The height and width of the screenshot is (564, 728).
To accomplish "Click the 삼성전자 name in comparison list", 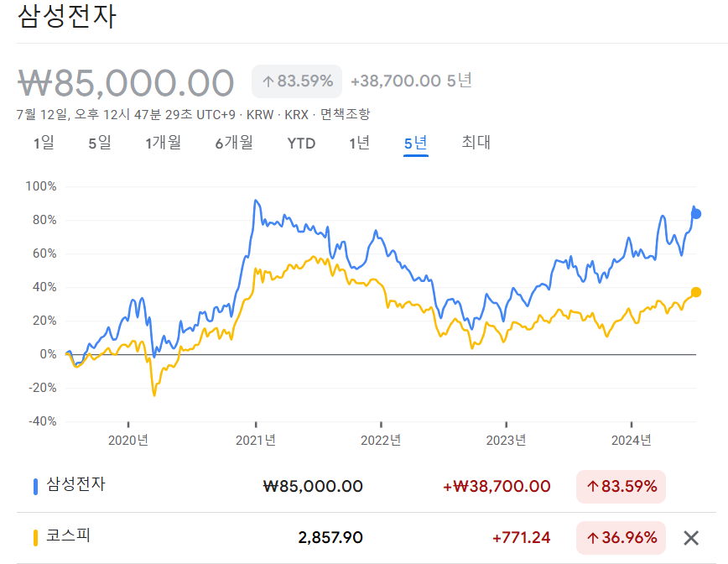I will click(76, 484).
